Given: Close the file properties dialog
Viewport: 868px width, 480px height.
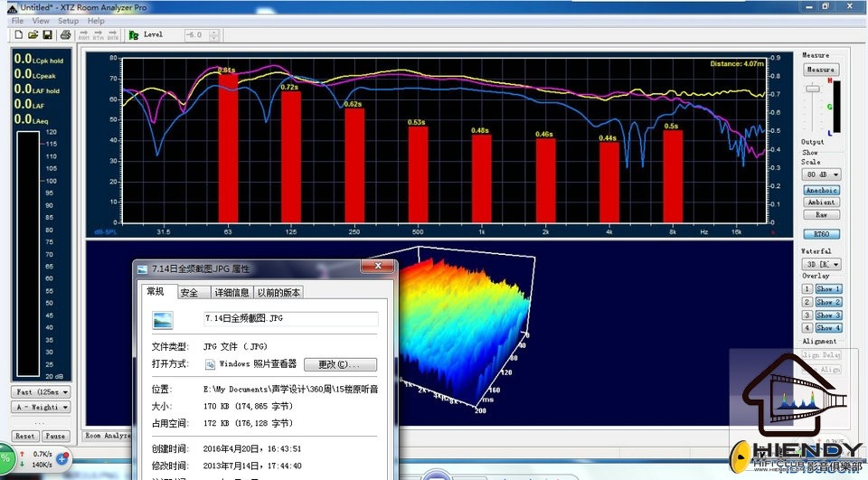Looking at the screenshot, I should coord(378,267).
